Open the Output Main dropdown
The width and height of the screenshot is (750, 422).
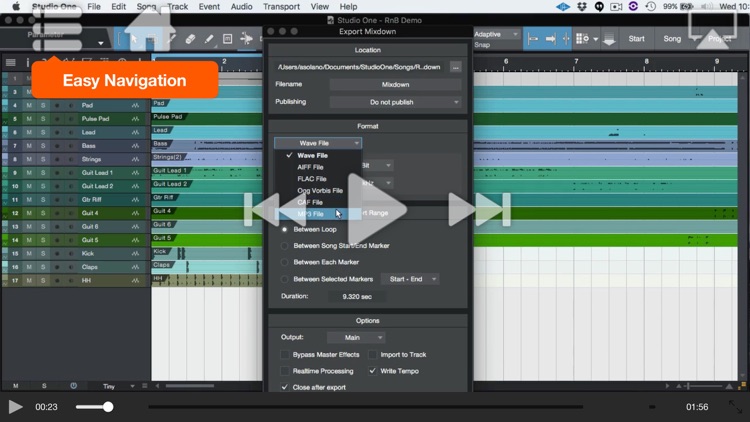click(x=356, y=337)
